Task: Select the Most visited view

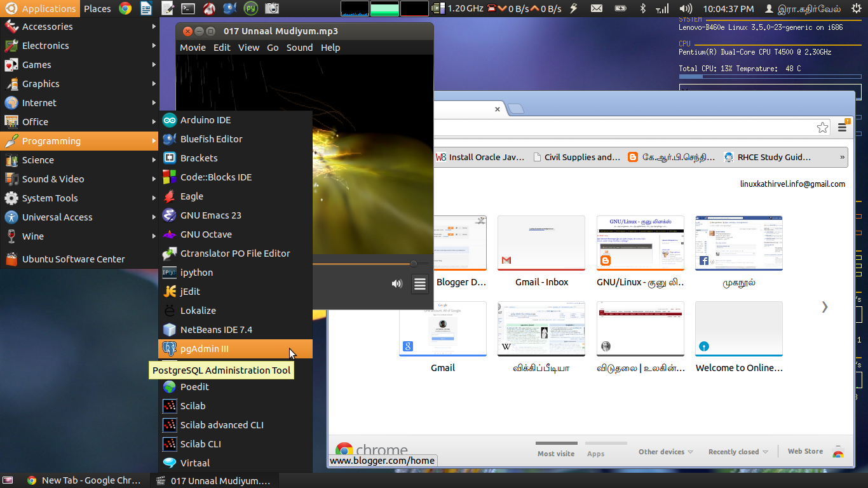Action: click(556, 453)
